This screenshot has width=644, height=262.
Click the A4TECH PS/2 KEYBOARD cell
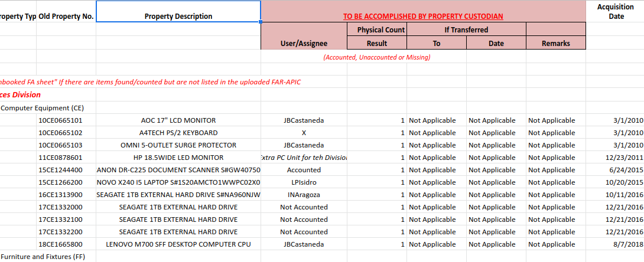point(178,133)
